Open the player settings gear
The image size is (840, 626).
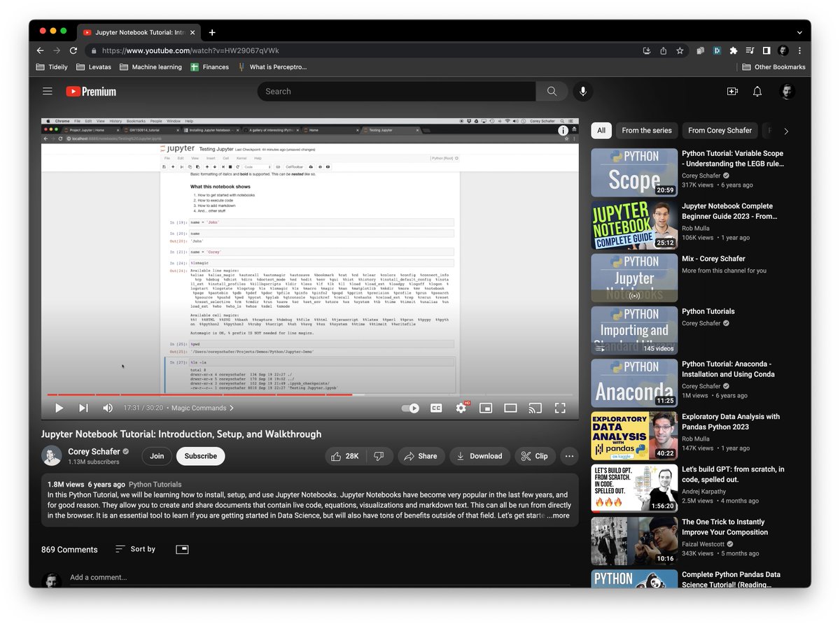click(x=461, y=408)
